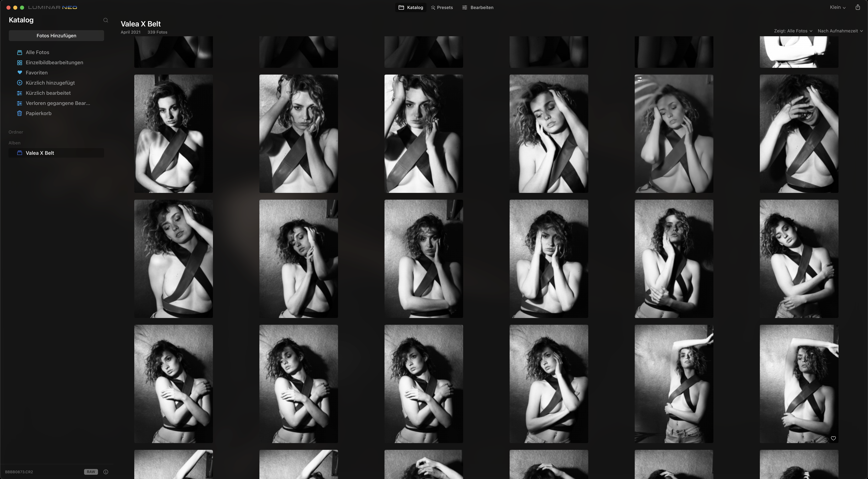
Task: Click the Katalog sidebar heading
Action: (x=21, y=20)
